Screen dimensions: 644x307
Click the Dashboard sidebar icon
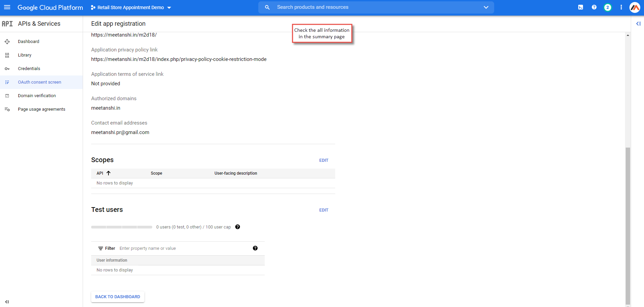tap(7, 42)
